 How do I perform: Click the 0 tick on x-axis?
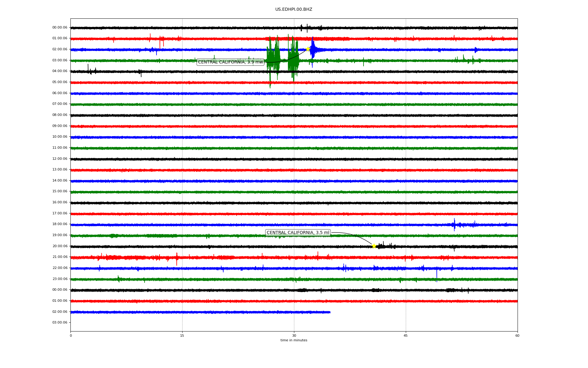[x=71, y=335]
